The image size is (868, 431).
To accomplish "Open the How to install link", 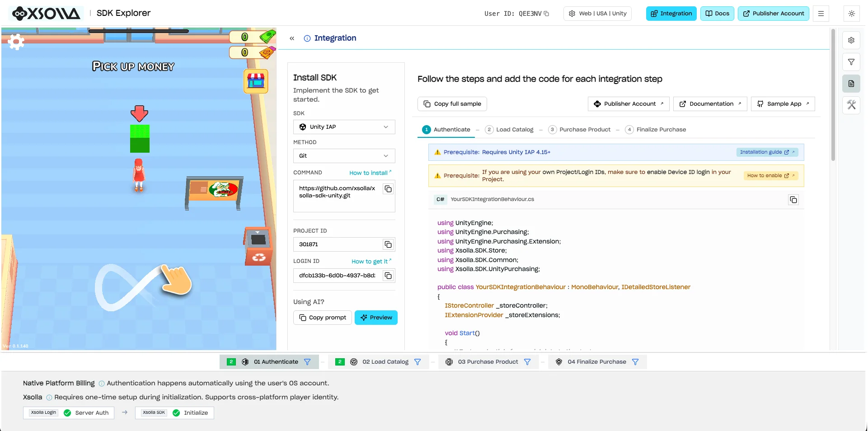I will [371, 173].
